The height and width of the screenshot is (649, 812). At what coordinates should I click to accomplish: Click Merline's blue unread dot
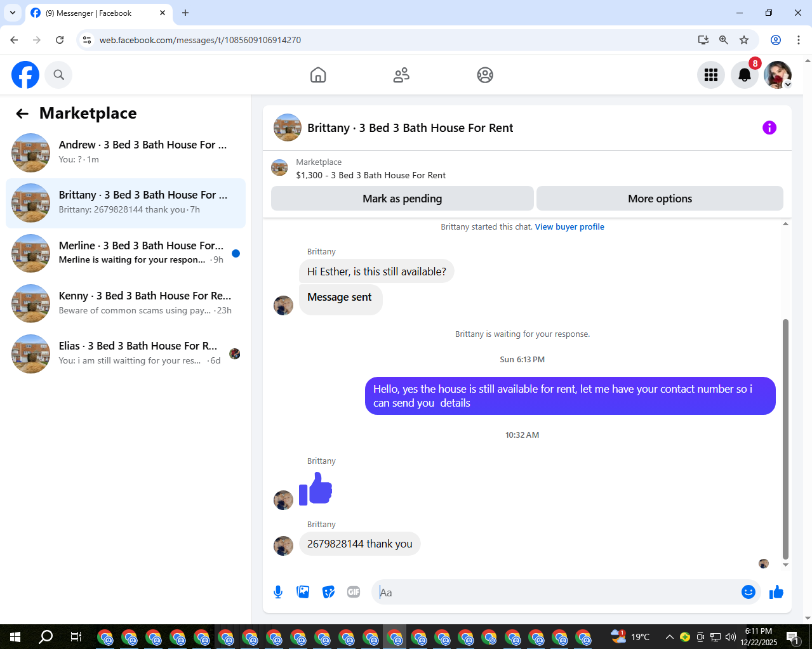236,253
